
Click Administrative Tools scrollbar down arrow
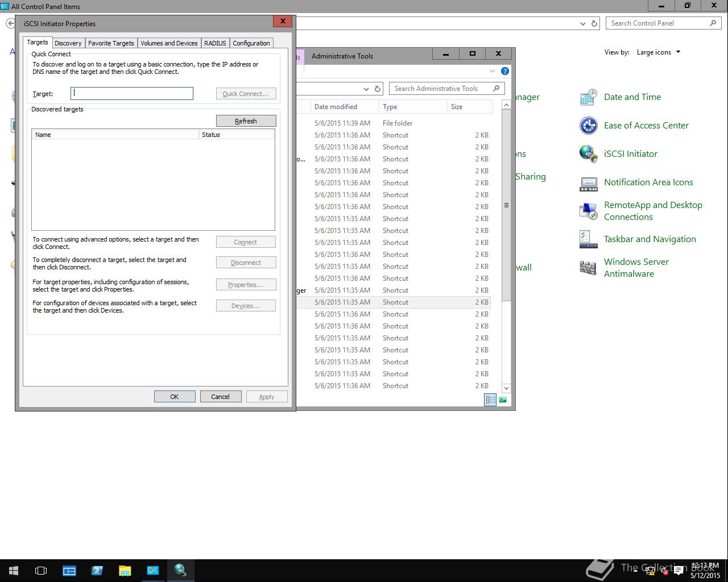click(x=506, y=388)
